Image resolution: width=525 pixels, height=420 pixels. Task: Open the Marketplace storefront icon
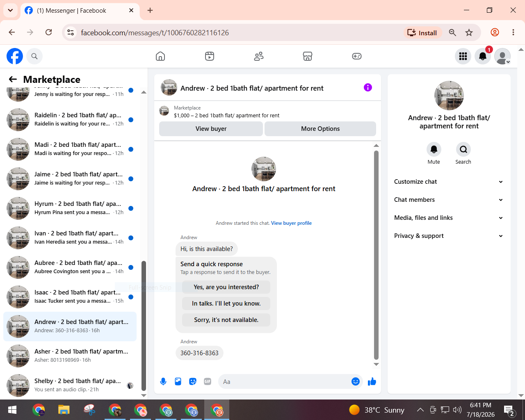[308, 56]
